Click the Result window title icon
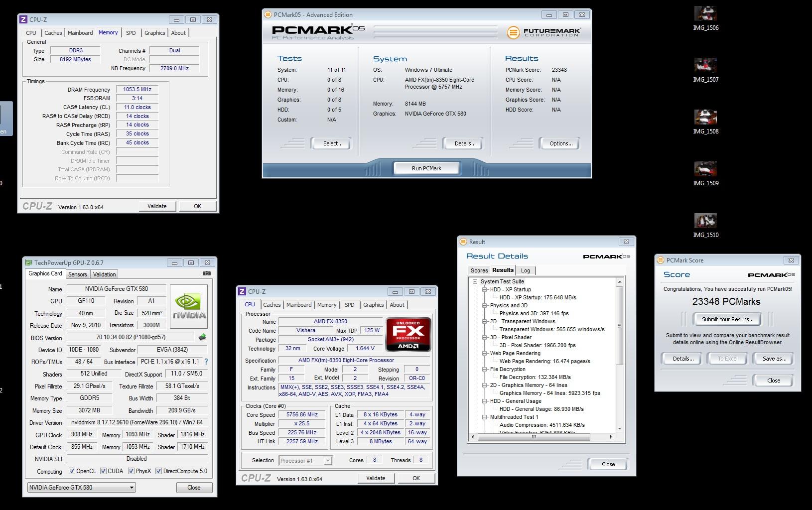 [463, 242]
